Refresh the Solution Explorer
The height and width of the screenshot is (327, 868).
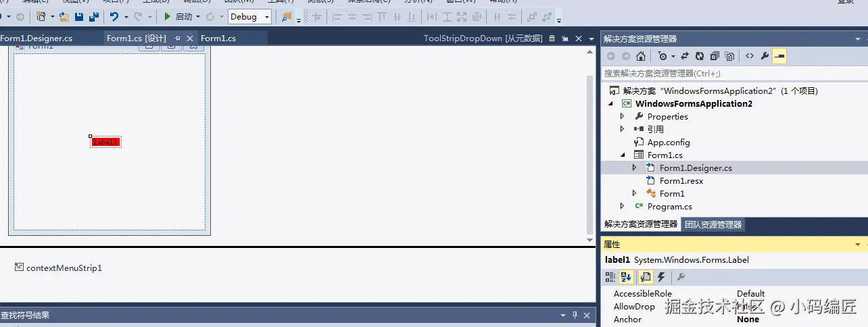(x=700, y=56)
